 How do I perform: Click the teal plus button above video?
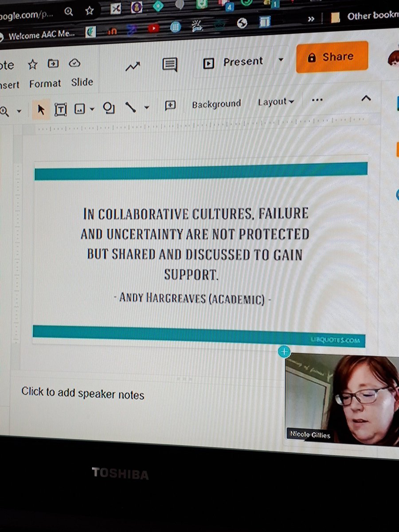coord(284,352)
